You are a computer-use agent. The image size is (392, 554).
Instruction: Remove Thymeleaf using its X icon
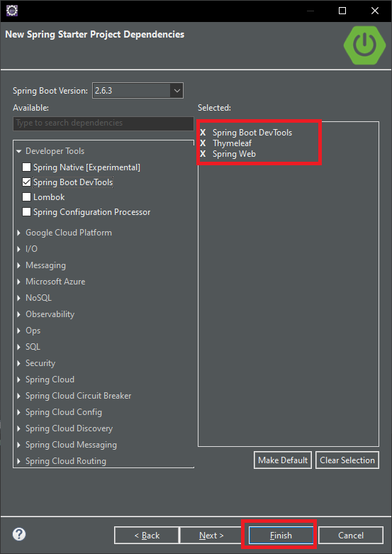[203, 143]
